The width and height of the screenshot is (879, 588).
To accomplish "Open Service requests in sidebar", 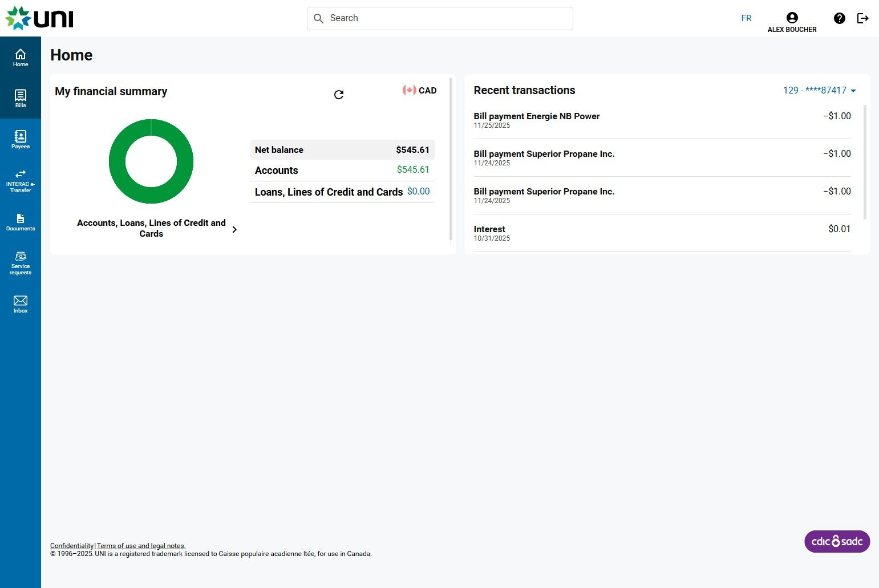I will [21, 263].
